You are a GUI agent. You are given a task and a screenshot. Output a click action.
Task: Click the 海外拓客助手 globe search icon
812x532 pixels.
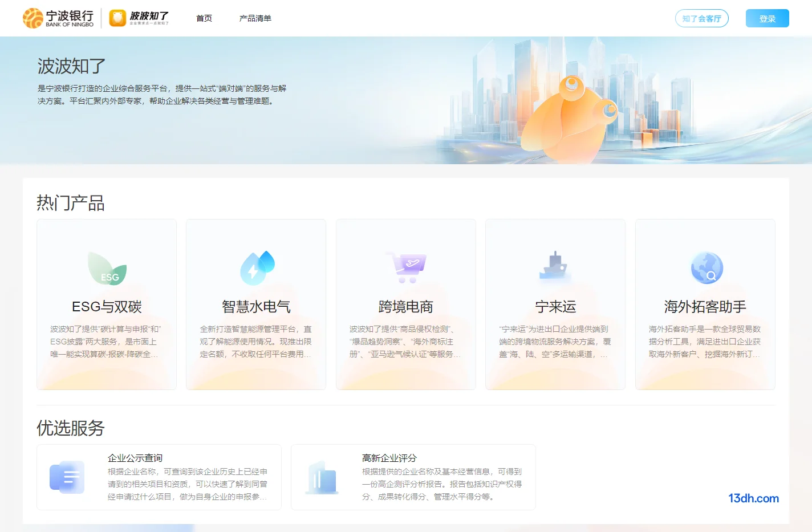pyautogui.click(x=707, y=268)
